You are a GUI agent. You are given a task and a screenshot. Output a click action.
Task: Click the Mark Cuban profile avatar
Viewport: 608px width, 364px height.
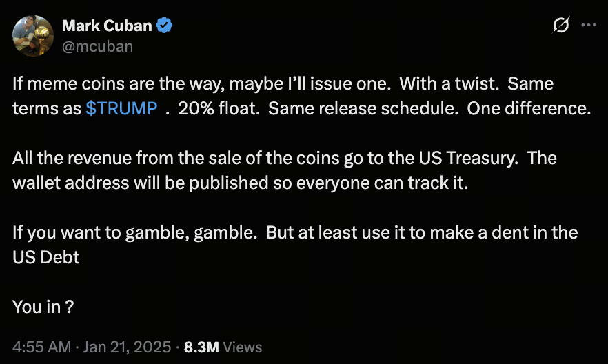click(x=33, y=36)
